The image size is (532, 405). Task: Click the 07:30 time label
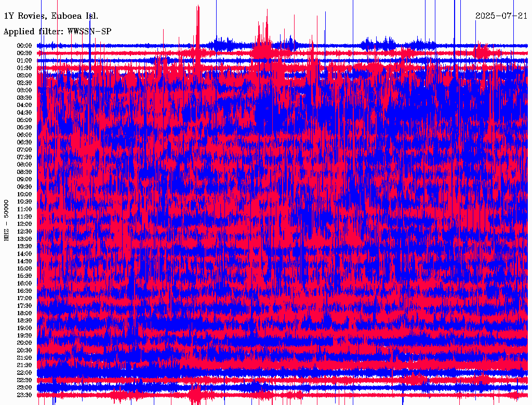[x=24, y=157]
